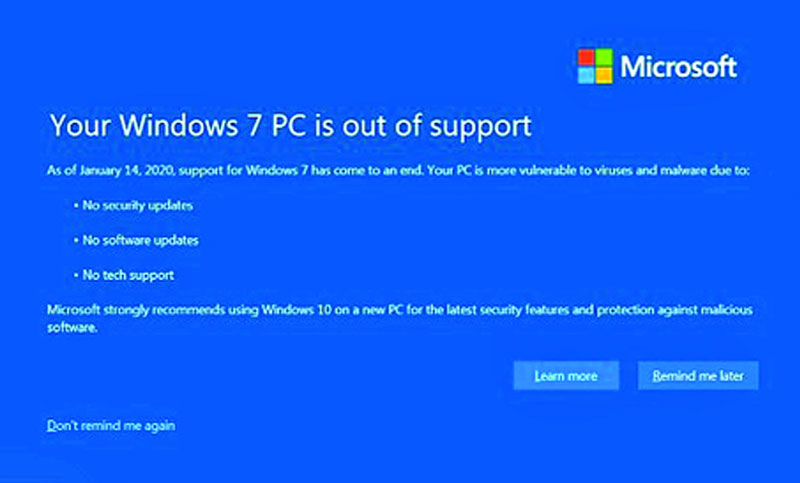The width and height of the screenshot is (800, 483).
Task: Select the Don't remind me again link
Action: point(111,425)
